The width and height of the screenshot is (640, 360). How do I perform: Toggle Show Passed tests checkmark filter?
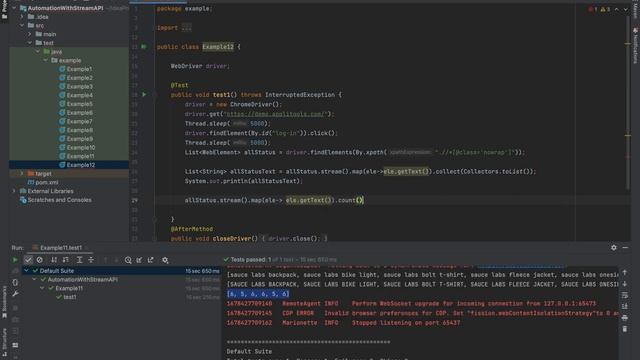[28, 260]
